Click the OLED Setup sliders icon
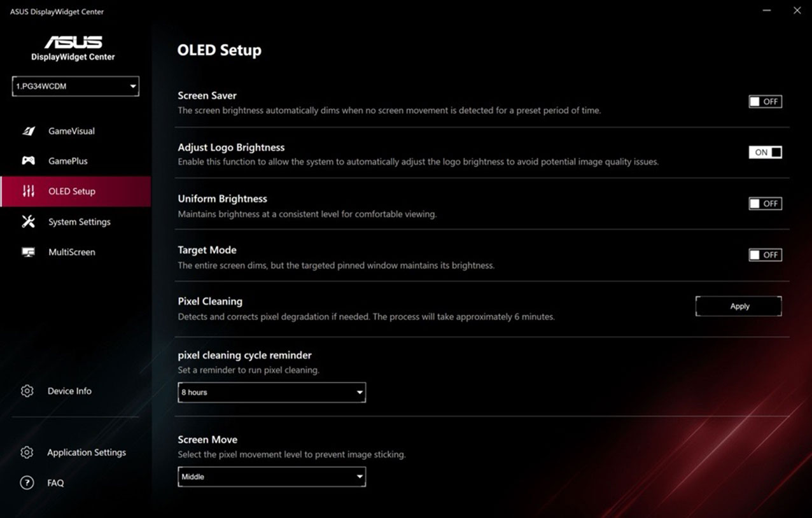812x518 pixels. 29,191
